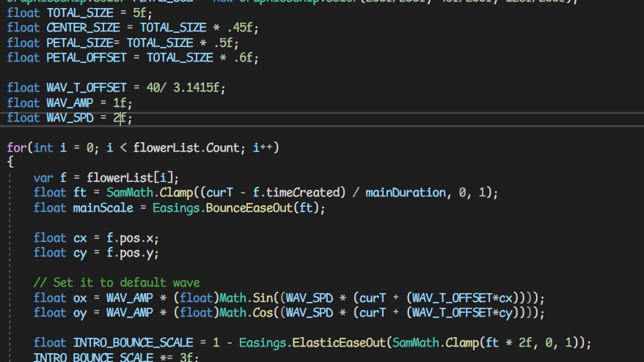Viewport: 644px width, 362px height.
Task: Click INTRO_BOUNCE_SCALE float declaration name
Action: [133, 343]
